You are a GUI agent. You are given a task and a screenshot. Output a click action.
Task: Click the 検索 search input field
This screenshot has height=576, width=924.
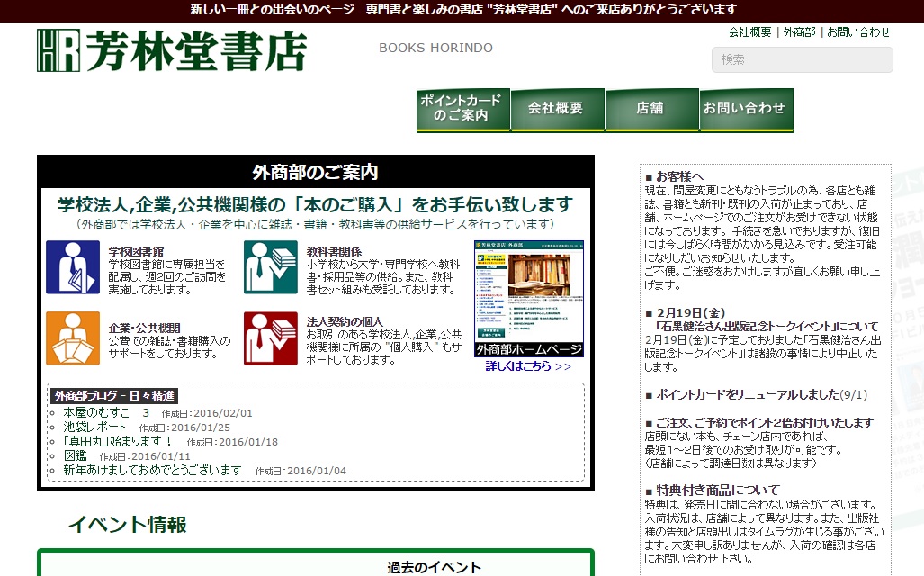click(802, 60)
